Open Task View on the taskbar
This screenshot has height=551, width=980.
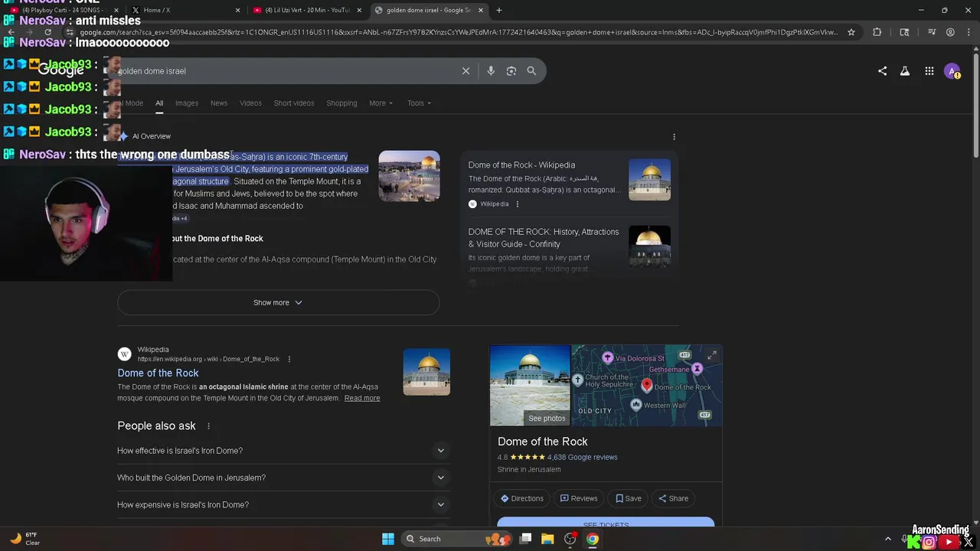pyautogui.click(x=525, y=539)
